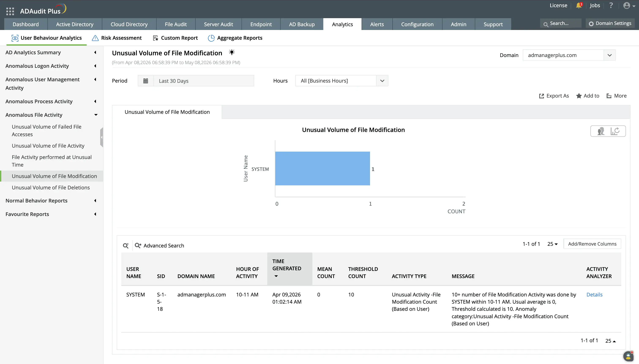639x364 pixels.
Task: Click the S-1-5-18 SID cell
Action: coord(161,302)
